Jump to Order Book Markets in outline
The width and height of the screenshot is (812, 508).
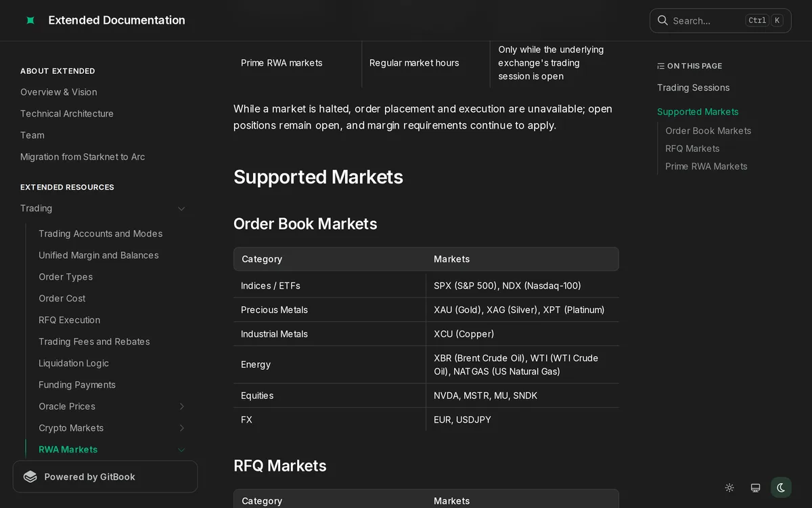[708, 131]
